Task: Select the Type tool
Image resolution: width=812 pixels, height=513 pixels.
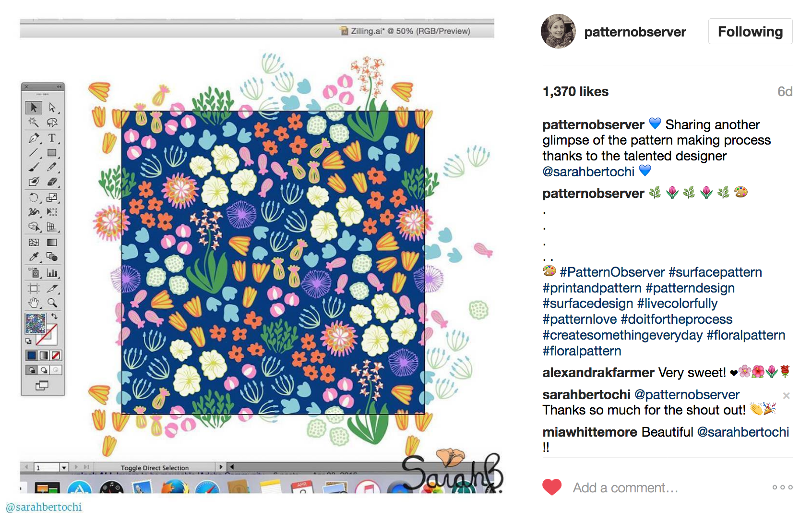Action: 52,138
